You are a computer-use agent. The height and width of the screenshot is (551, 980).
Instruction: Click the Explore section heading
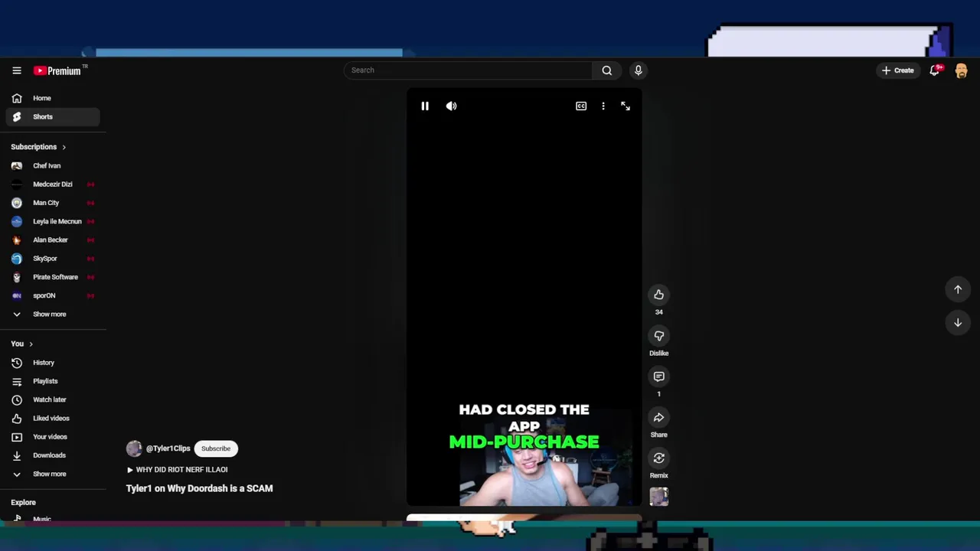(23, 503)
